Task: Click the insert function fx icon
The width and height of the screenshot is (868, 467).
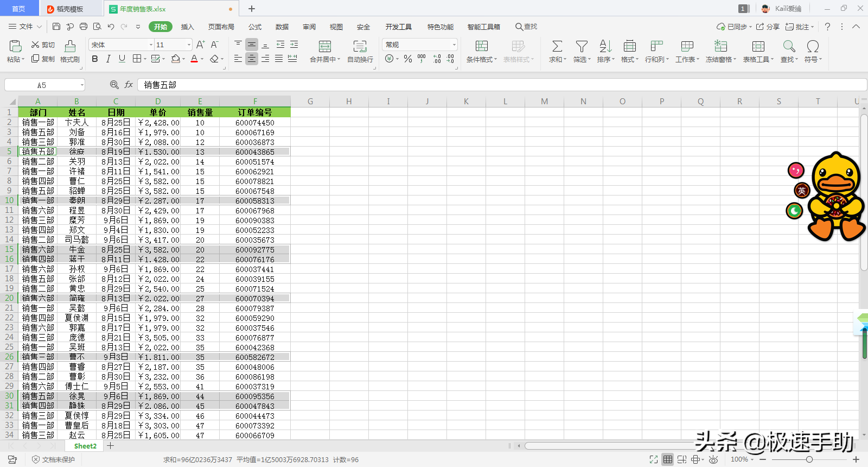Action: point(129,85)
